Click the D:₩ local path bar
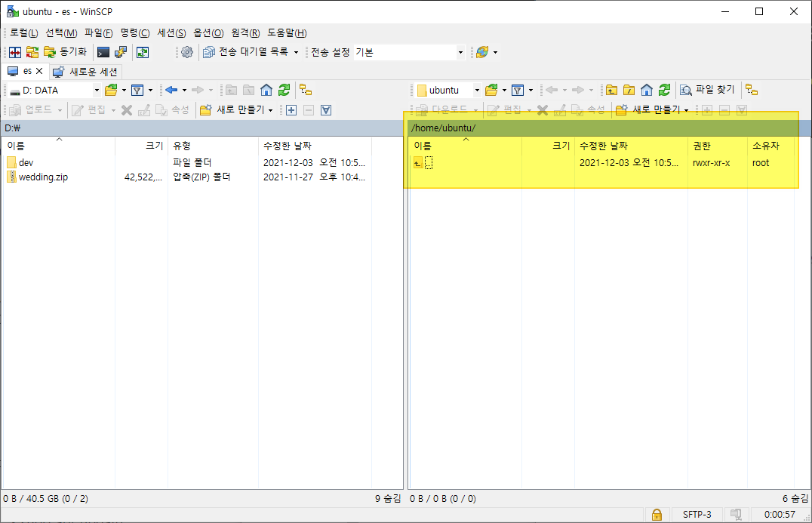Viewport: 812px width, 523px height. point(202,128)
